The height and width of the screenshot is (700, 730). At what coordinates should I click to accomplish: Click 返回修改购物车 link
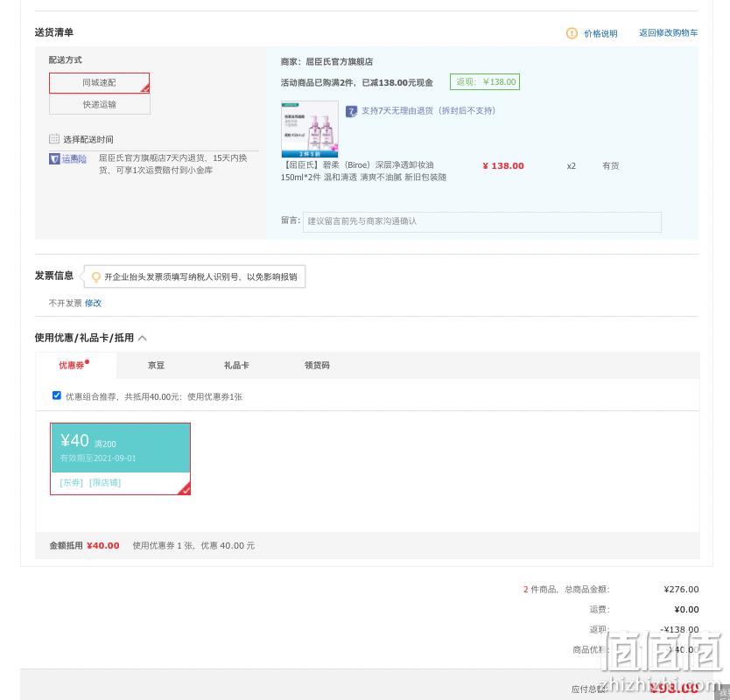point(668,33)
